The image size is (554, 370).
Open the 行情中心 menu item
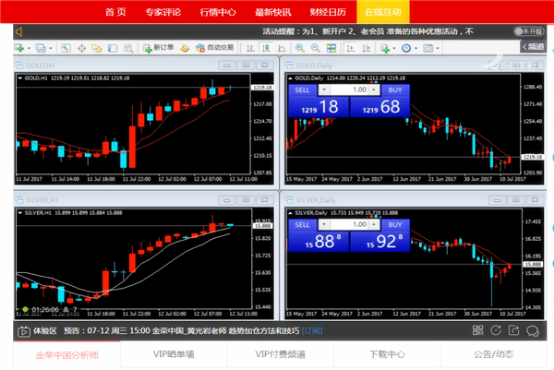point(218,12)
